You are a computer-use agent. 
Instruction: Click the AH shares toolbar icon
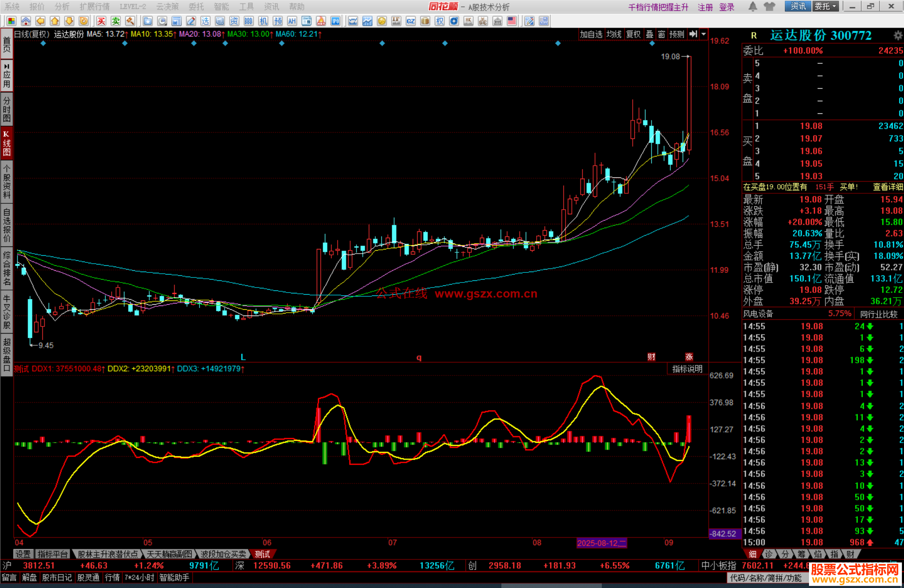(292, 21)
